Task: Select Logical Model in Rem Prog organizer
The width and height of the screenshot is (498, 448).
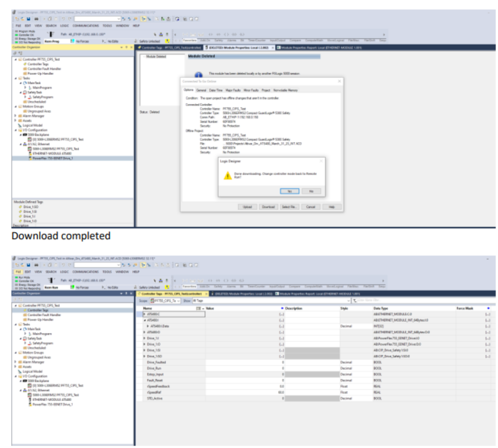Action: [32, 126]
